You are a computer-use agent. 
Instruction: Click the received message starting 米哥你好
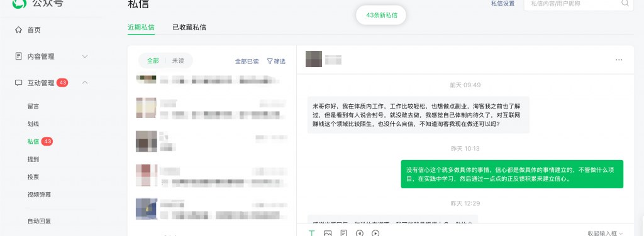[x=418, y=115]
